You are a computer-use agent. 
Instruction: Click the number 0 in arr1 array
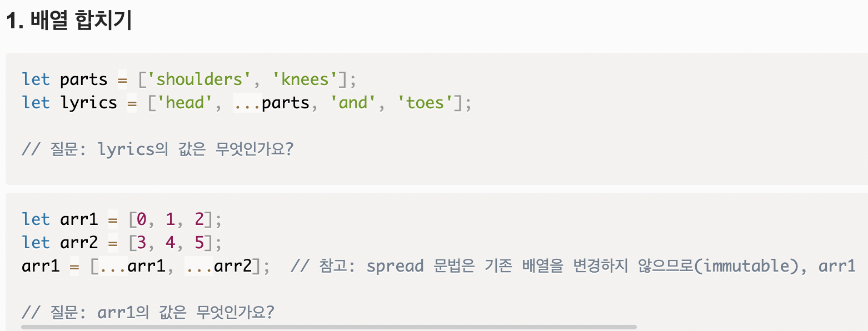click(141, 220)
